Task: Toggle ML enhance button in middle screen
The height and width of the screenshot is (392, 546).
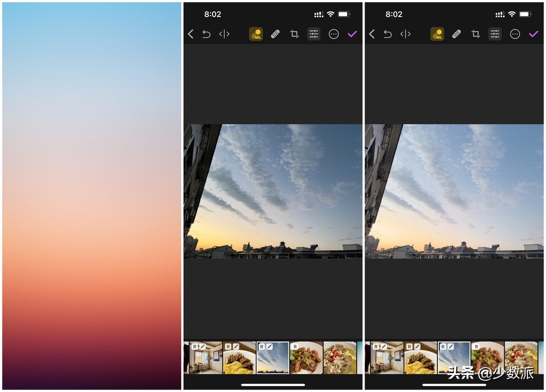Action: pyautogui.click(x=256, y=34)
